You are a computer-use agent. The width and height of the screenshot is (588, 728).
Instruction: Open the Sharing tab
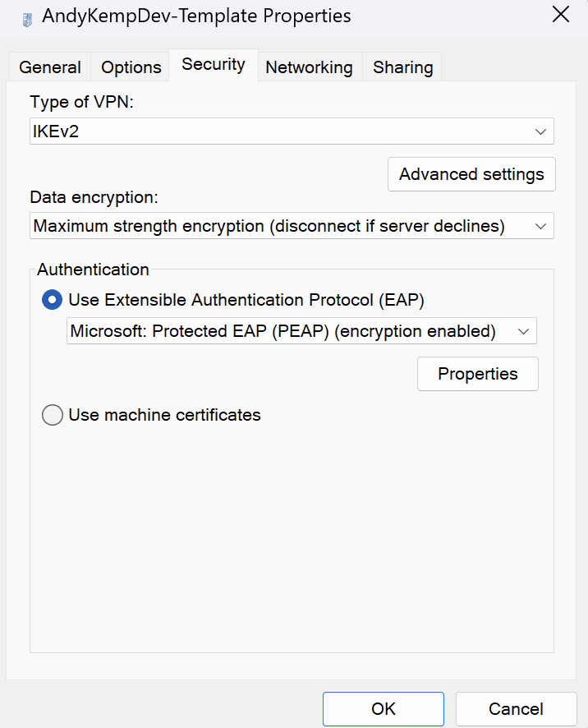click(403, 67)
